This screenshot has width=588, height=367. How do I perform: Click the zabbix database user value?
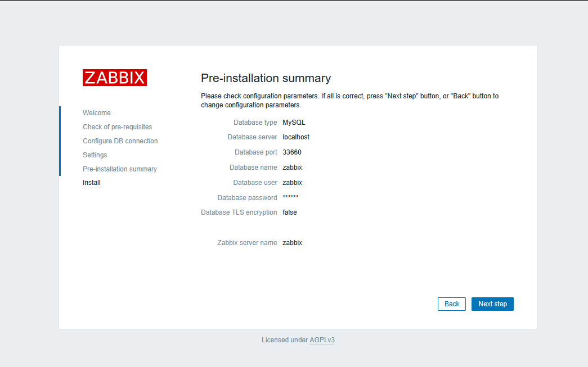(x=292, y=182)
